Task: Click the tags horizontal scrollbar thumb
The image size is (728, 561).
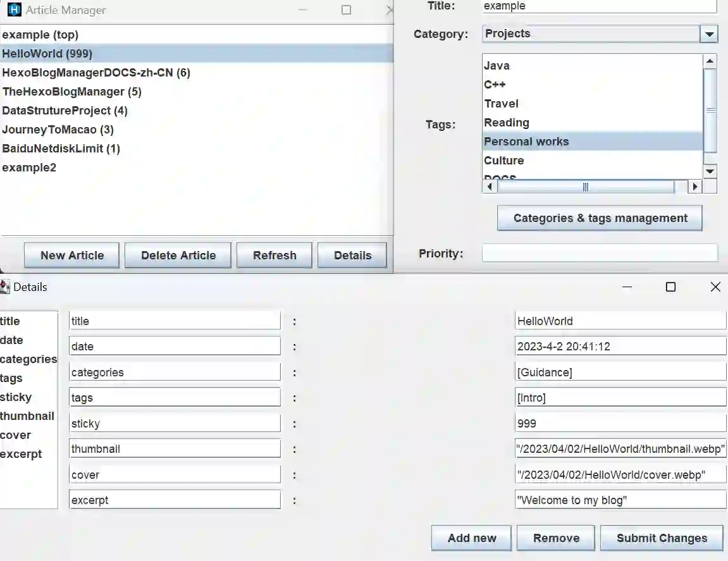Action: 586,187
